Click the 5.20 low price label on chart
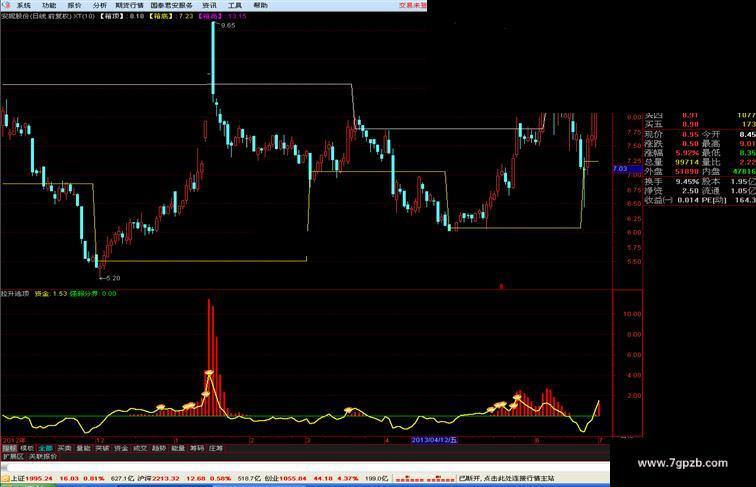This screenshot has width=756, height=487. [x=113, y=278]
